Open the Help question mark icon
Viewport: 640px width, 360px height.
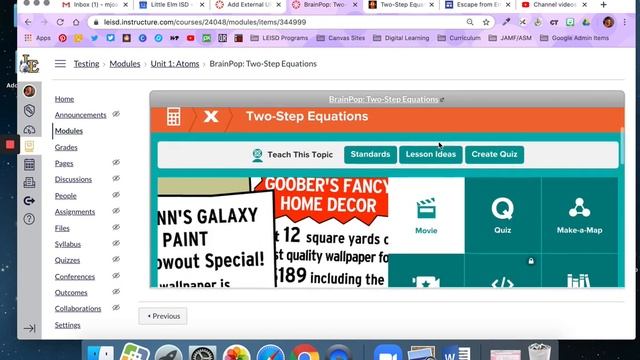coord(29,219)
